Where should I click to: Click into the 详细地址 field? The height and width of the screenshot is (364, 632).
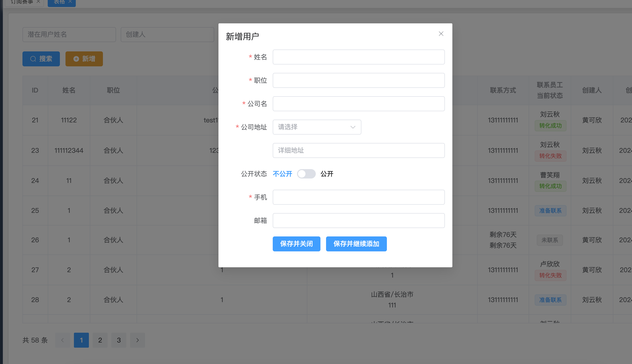[358, 150]
